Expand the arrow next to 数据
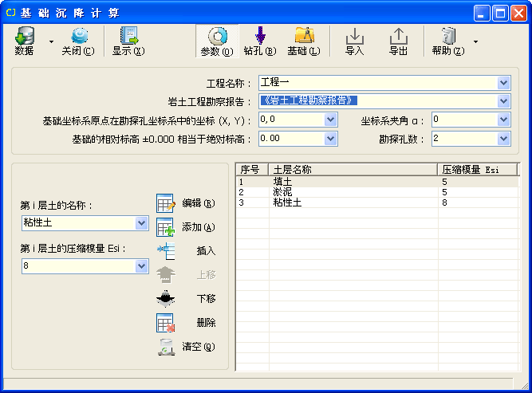 pos(51,41)
